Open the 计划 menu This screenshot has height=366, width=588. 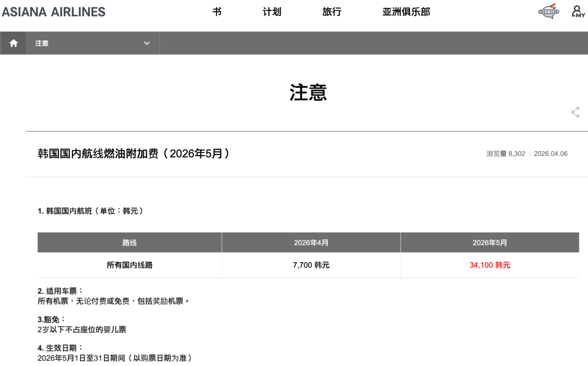[272, 12]
